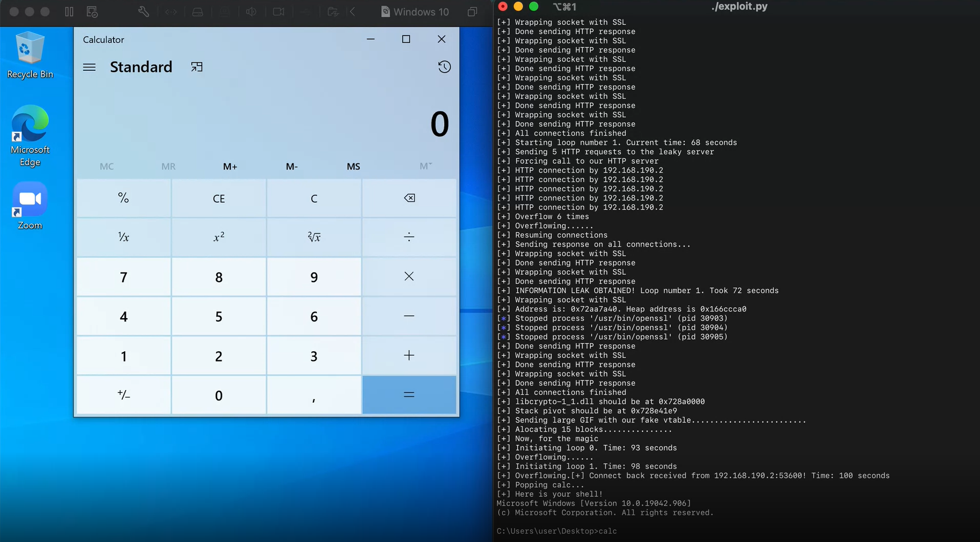
Task: Click the backspace button in Calculator
Action: 409,198
